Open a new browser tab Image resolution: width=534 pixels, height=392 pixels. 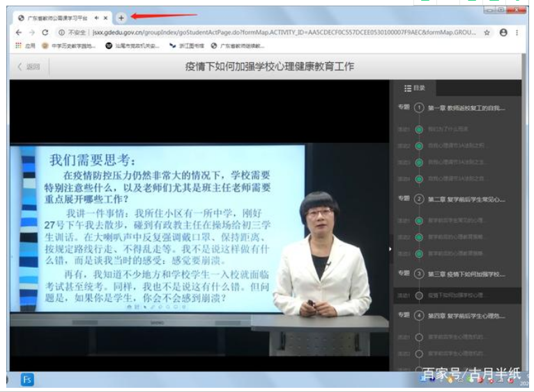pos(121,18)
